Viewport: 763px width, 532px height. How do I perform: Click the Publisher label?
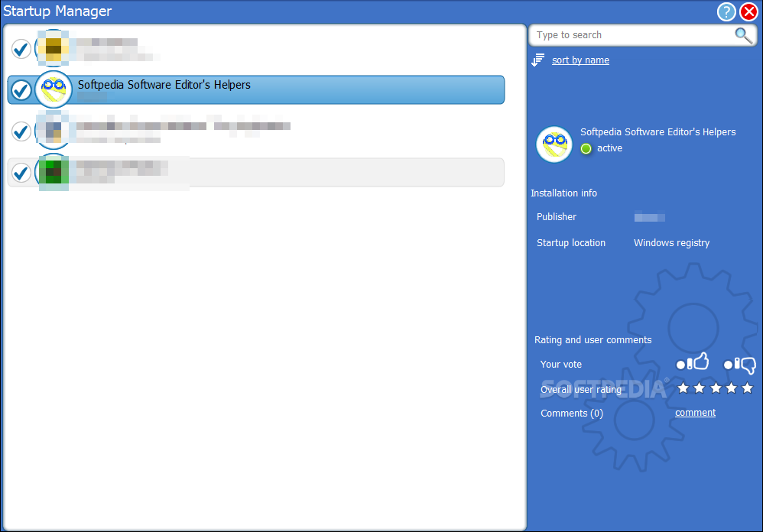(x=556, y=217)
